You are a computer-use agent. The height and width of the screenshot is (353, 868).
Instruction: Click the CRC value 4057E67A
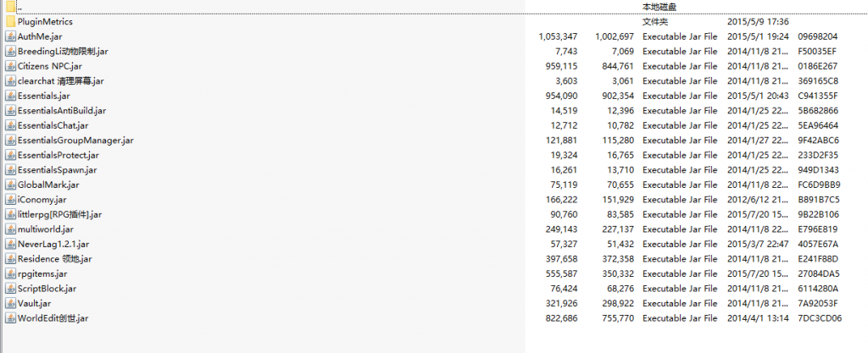point(818,244)
